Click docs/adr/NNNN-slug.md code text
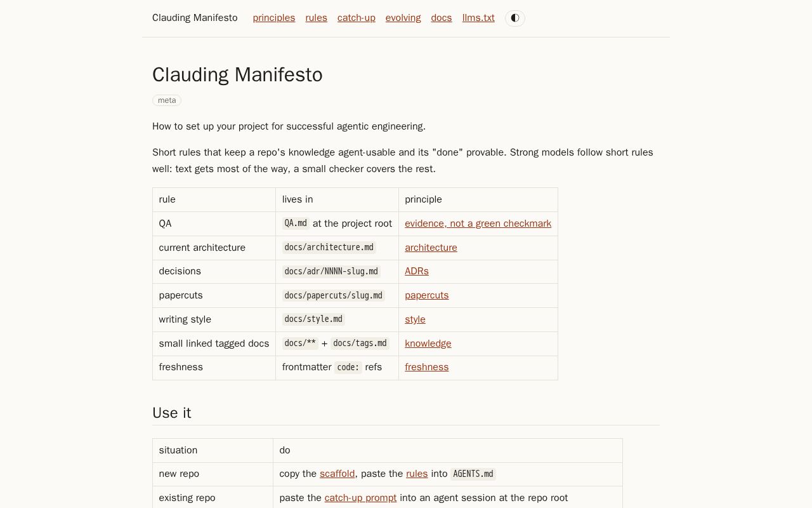Image resolution: width=812 pixels, height=508 pixels. [331, 271]
